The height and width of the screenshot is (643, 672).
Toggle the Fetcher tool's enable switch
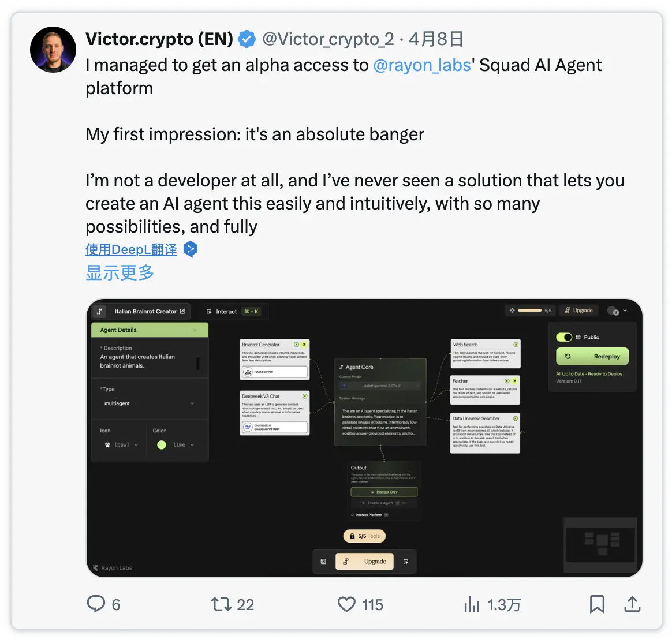[514, 382]
